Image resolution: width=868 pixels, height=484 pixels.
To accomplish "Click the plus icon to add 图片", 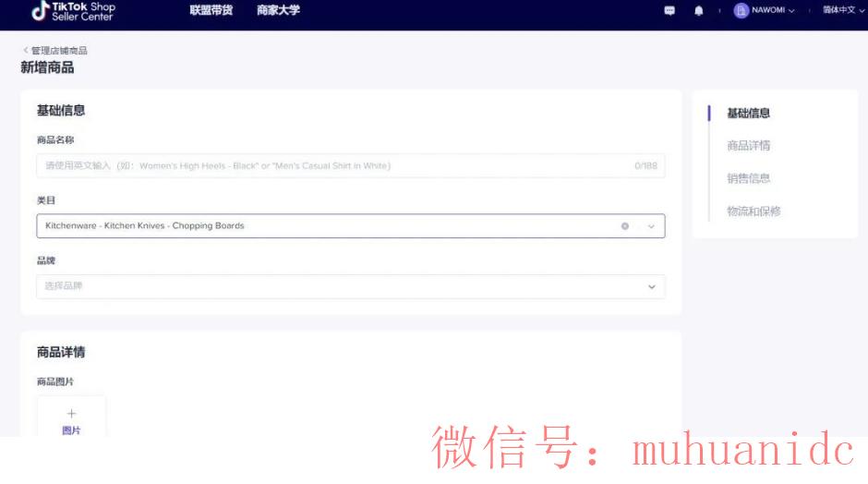I will [71, 414].
